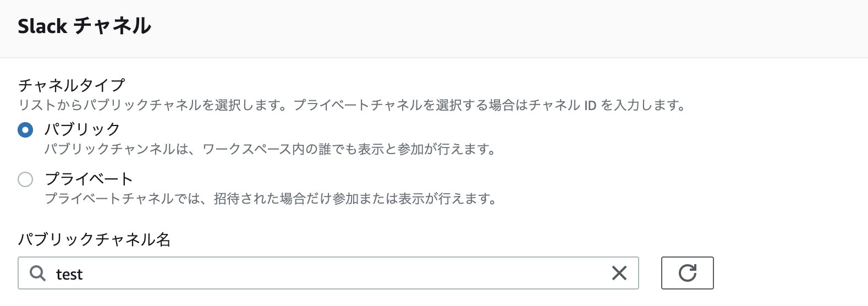868x306 pixels.
Task: Click the magnifier search icon
Action: 37,273
